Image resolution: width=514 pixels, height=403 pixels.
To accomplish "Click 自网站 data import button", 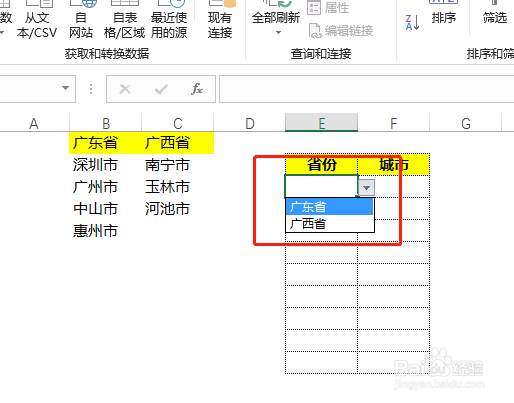I will click(81, 20).
